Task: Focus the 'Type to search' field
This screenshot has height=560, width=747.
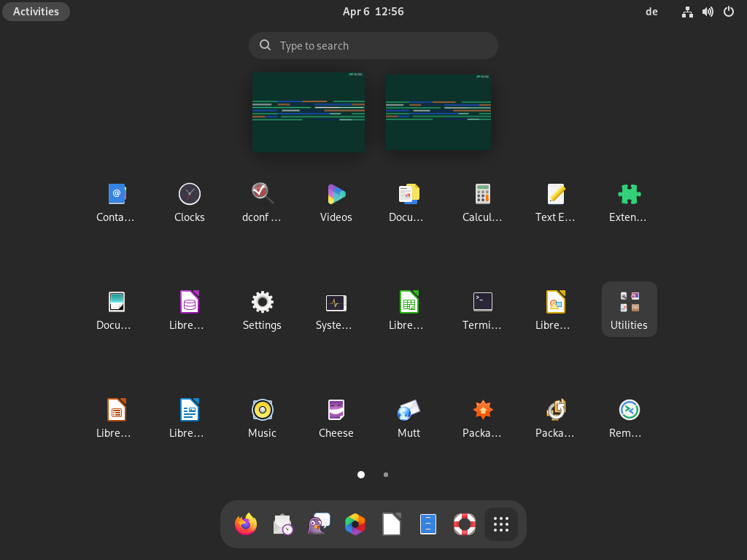Action: [373, 45]
